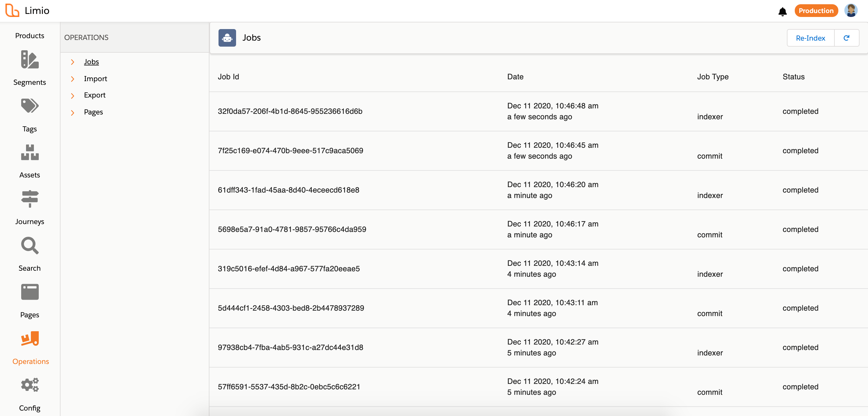Image resolution: width=868 pixels, height=416 pixels.
Task: Click date Dec 11 2020, 10:46:48 am
Action: [x=553, y=106]
